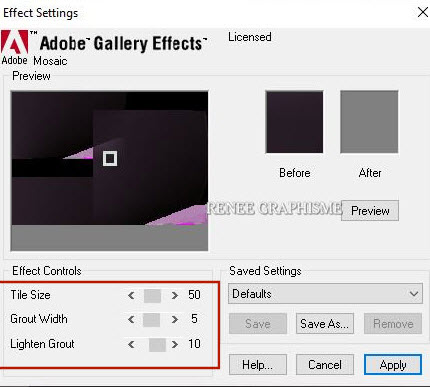This screenshot has width=430, height=387.
Task: Close the Effect Settings dialog
Action: (x=423, y=12)
